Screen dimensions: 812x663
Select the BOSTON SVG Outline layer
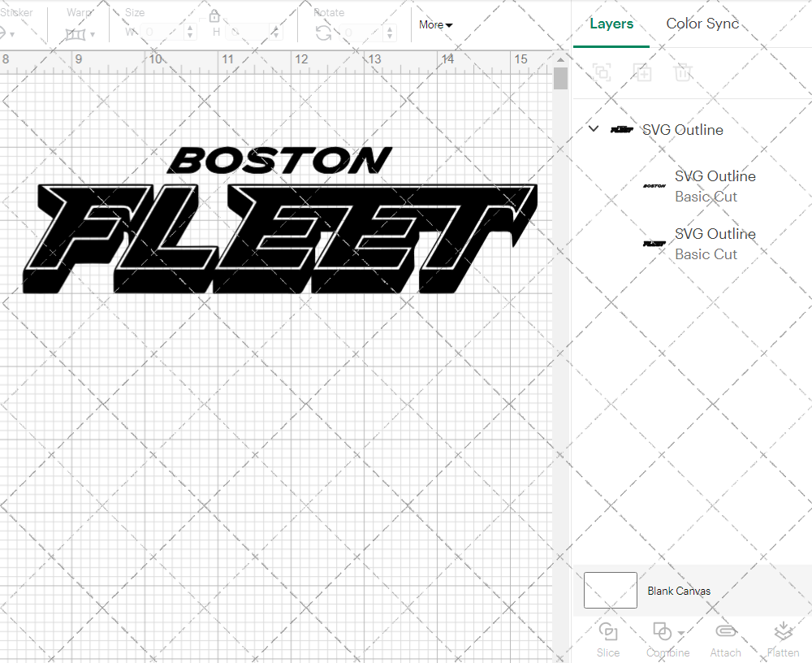pyautogui.click(x=715, y=186)
